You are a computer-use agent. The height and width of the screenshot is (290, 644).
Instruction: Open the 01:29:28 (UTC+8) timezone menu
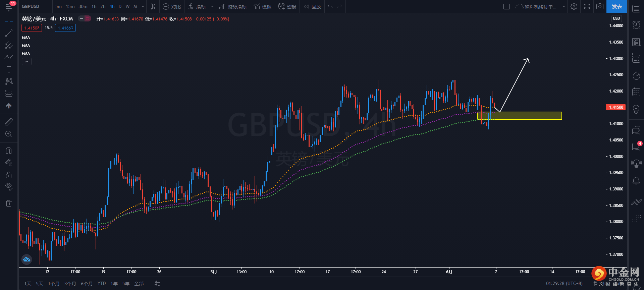pyautogui.click(x=565, y=283)
